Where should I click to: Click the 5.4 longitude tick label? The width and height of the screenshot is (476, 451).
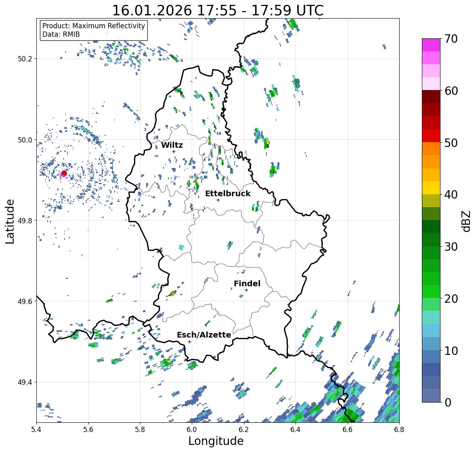point(36,429)
